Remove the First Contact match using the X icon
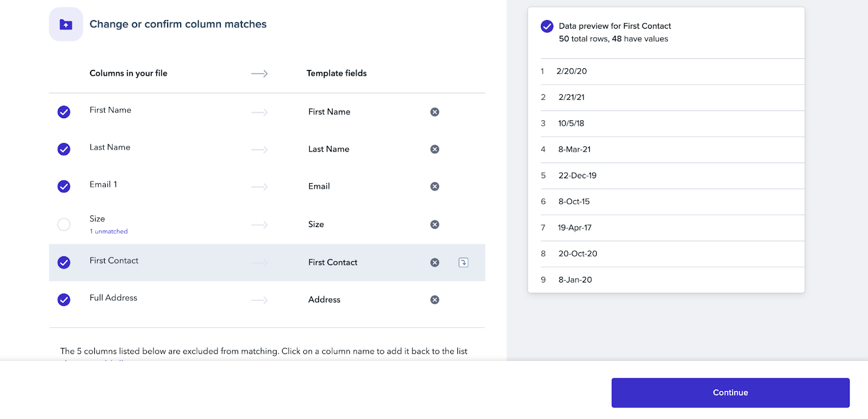The image size is (868, 419). pos(435,262)
